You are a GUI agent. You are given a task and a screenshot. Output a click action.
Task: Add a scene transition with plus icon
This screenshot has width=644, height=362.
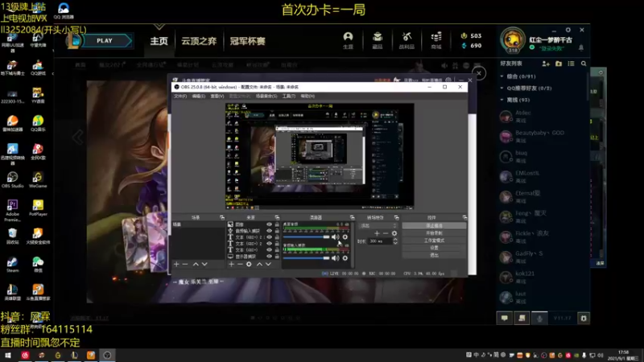(x=377, y=233)
